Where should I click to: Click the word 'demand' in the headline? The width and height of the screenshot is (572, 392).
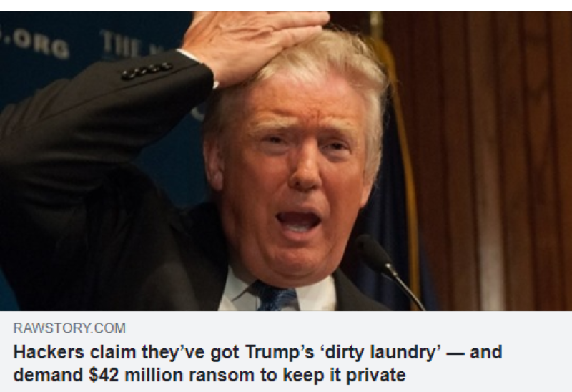[48, 376]
